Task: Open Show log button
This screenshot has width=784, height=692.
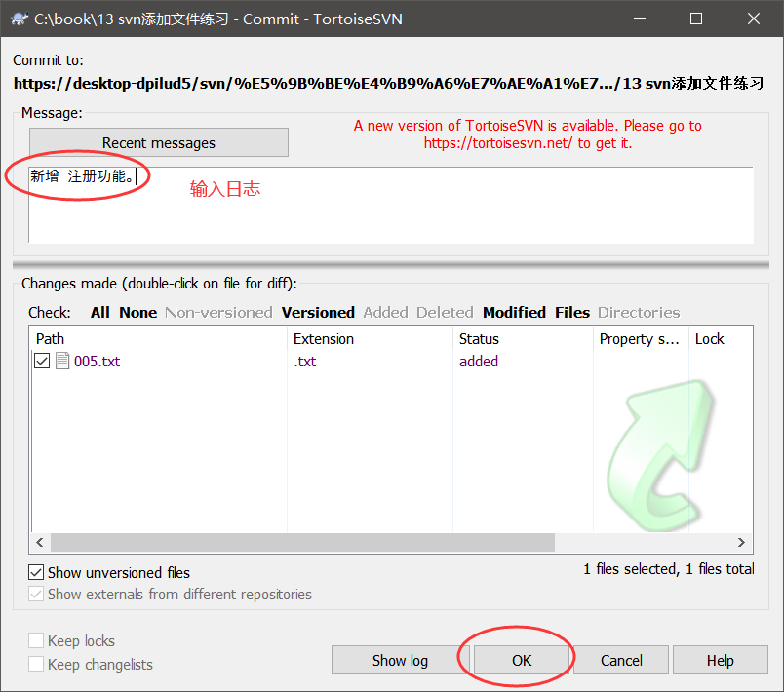Action: point(400,660)
